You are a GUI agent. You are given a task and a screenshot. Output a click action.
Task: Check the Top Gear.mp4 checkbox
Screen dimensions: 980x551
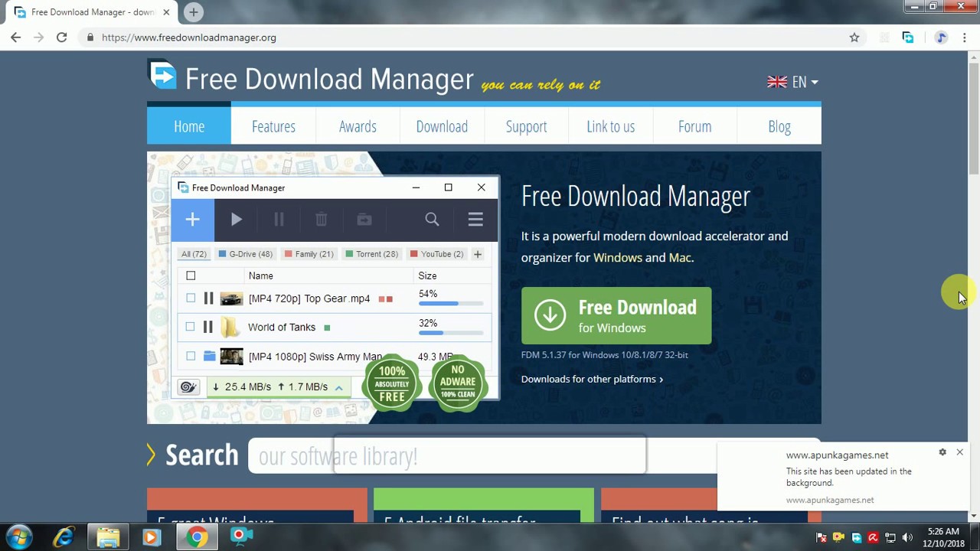click(190, 298)
